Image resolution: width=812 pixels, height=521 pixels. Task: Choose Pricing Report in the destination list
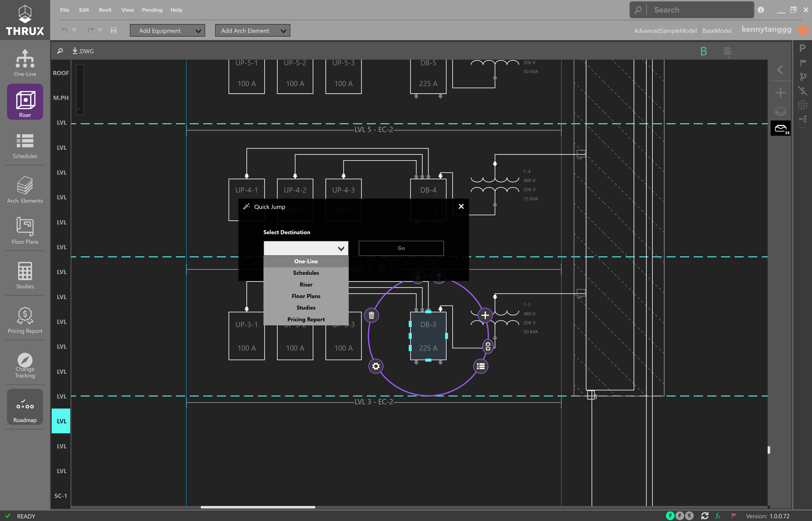(x=306, y=319)
